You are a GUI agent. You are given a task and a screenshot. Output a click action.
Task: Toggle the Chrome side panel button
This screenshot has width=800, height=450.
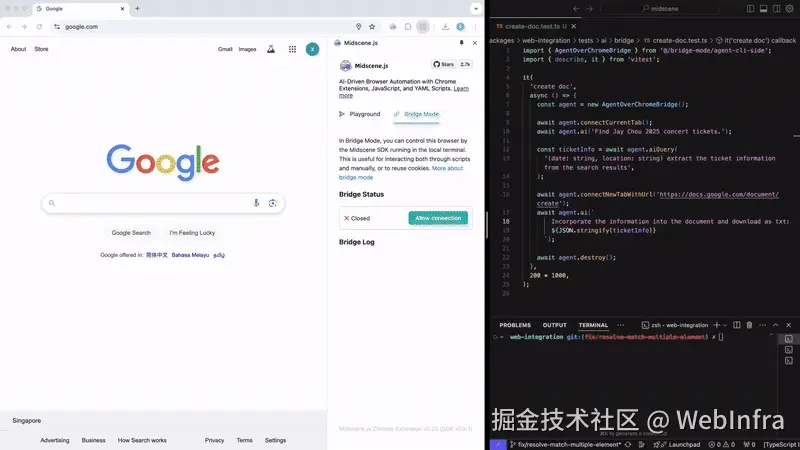tap(423, 27)
